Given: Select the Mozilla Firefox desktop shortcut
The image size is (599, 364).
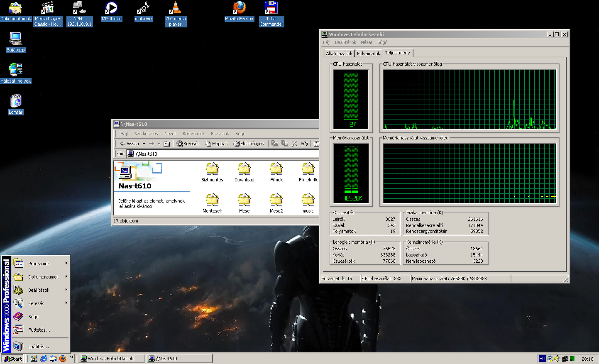Looking at the screenshot, I should pyautogui.click(x=239, y=11).
